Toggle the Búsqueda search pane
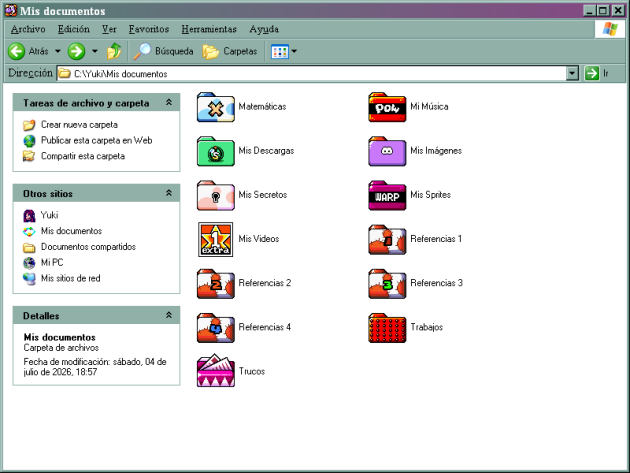630x473 pixels. (164, 51)
